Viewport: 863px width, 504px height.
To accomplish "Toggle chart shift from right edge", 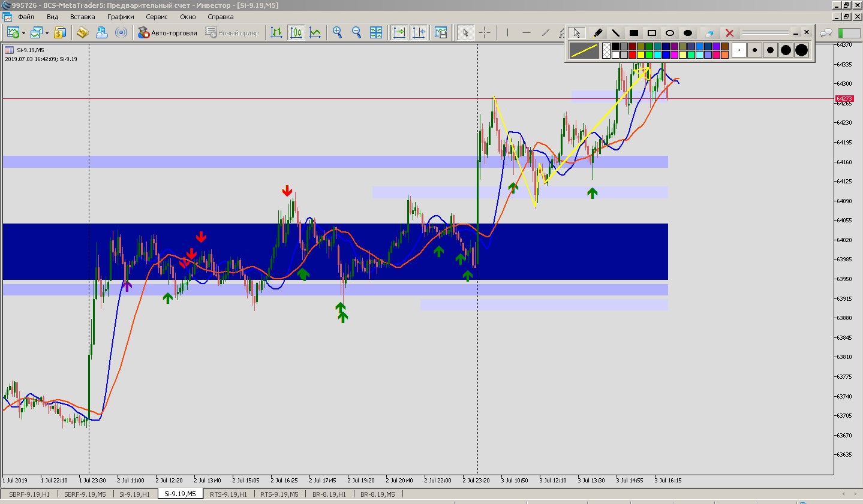I will [x=418, y=33].
